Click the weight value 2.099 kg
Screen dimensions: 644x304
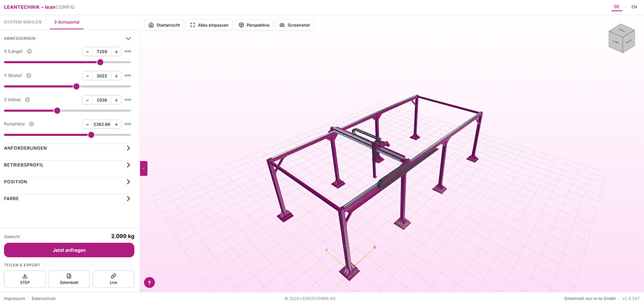pos(122,236)
